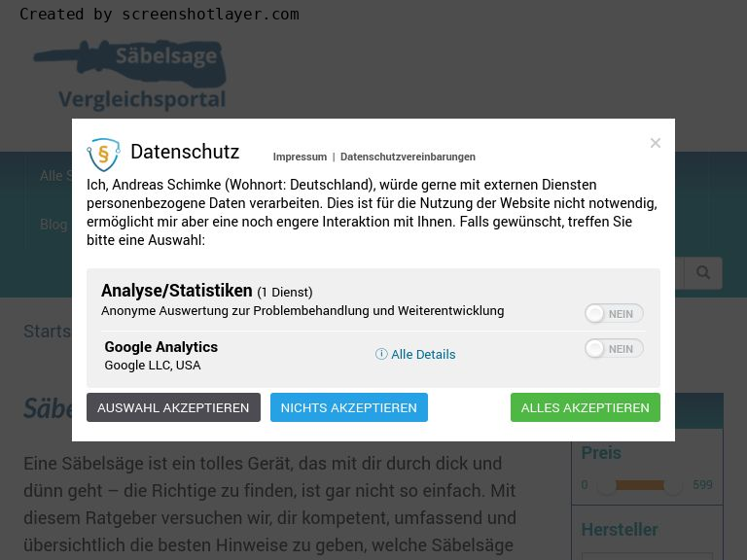Click the Hersteller filter heading
The height and width of the screenshot is (560, 747).
(x=620, y=530)
